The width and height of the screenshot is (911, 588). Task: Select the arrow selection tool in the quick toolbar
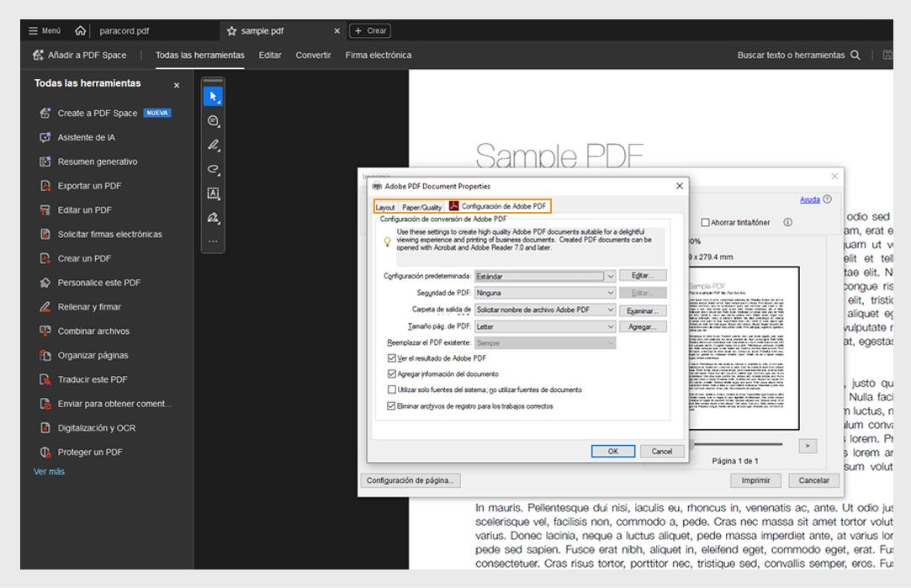[213, 95]
